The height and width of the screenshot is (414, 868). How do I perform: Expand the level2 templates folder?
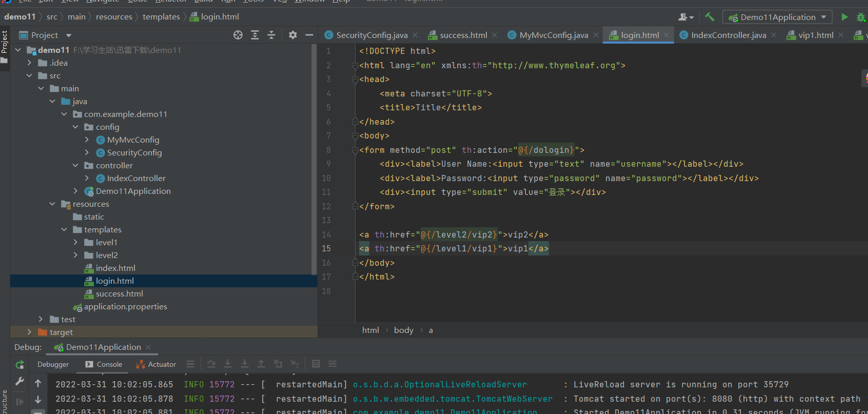pos(75,255)
